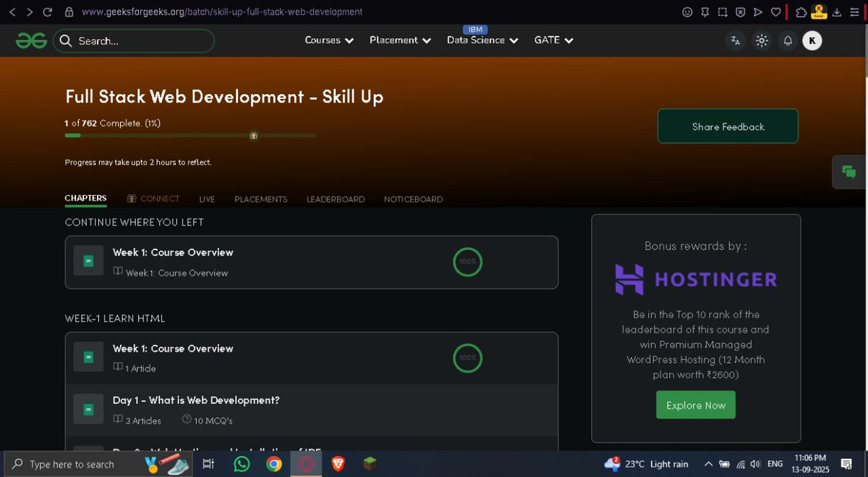The image size is (868, 477).
Task: Click the heart bookmark icon
Action: (x=775, y=12)
